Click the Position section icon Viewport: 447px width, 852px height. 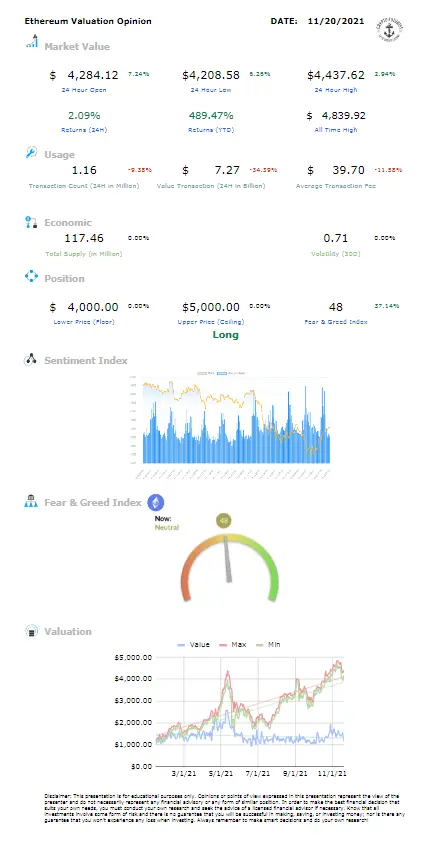click(32, 277)
